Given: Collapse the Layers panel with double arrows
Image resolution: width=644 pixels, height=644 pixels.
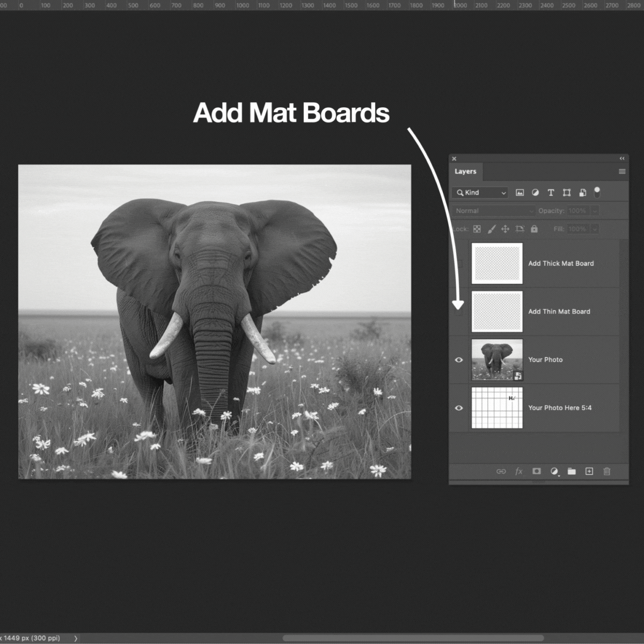Looking at the screenshot, I should [x=622, y=158].
